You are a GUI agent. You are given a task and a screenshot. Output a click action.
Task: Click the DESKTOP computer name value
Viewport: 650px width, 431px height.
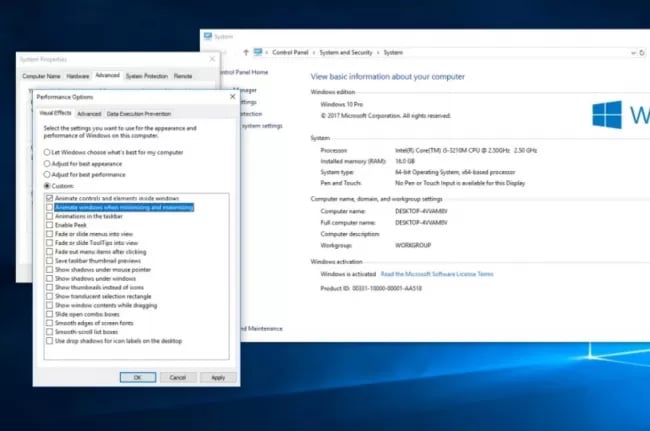(421, 211)
